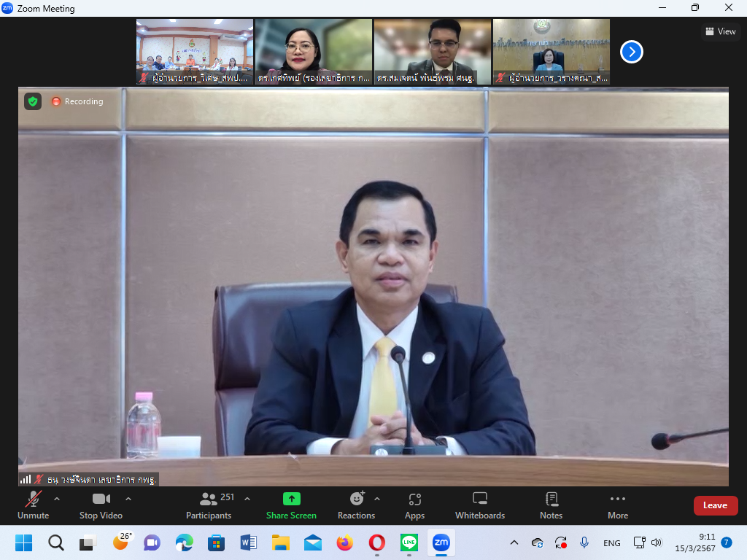
Task: Open the Reactions menu
Action: (x=356, y=505)
